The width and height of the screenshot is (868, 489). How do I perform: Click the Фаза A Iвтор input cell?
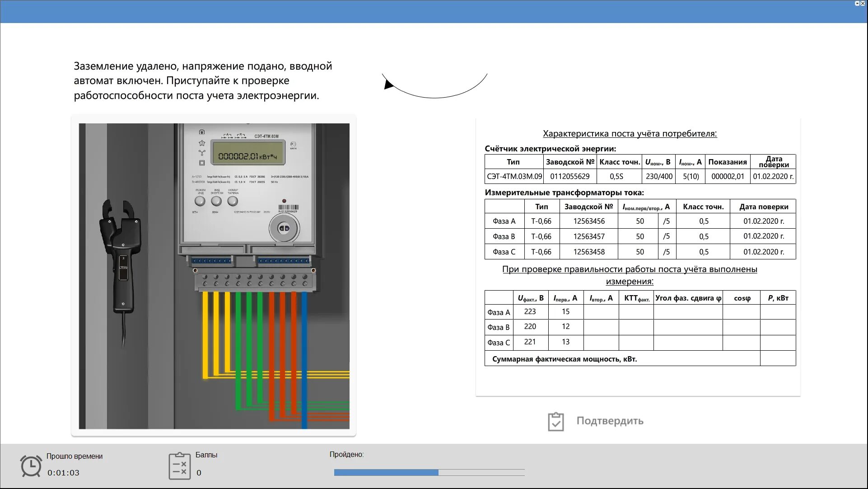tap(601, 312)
